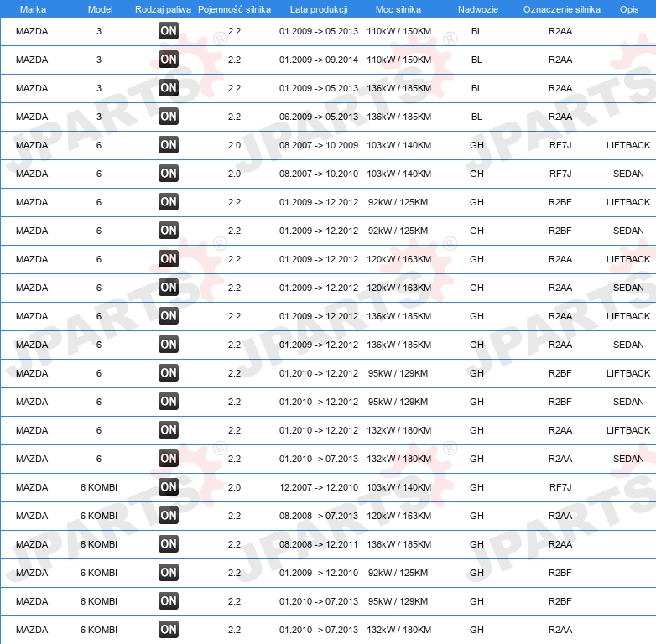Click R2AA in 6 KOMBI 136kW row
This screenshot has width=656, height=644.
560,544
